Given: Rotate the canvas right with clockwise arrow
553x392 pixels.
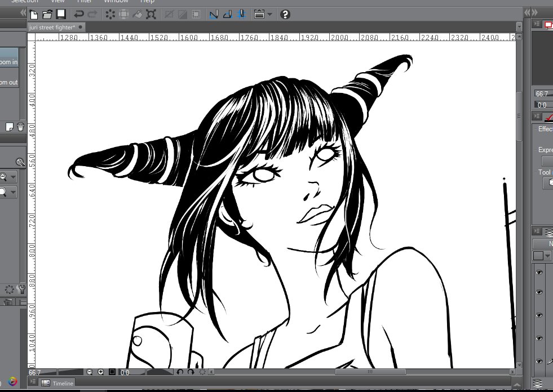Looking at the screenshot, I should [x=191, y=372].
